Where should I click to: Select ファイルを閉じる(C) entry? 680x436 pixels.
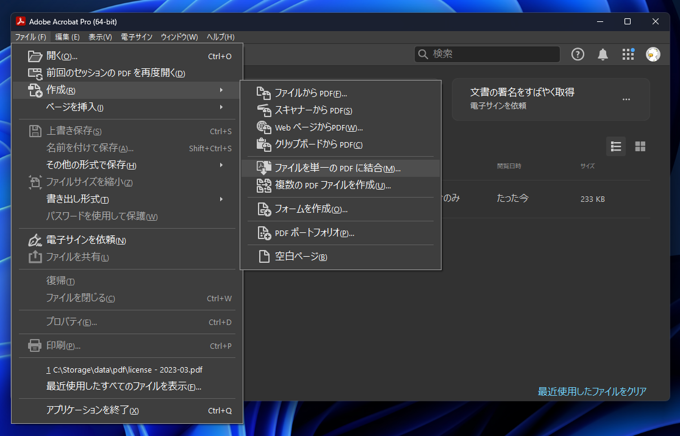127,298
